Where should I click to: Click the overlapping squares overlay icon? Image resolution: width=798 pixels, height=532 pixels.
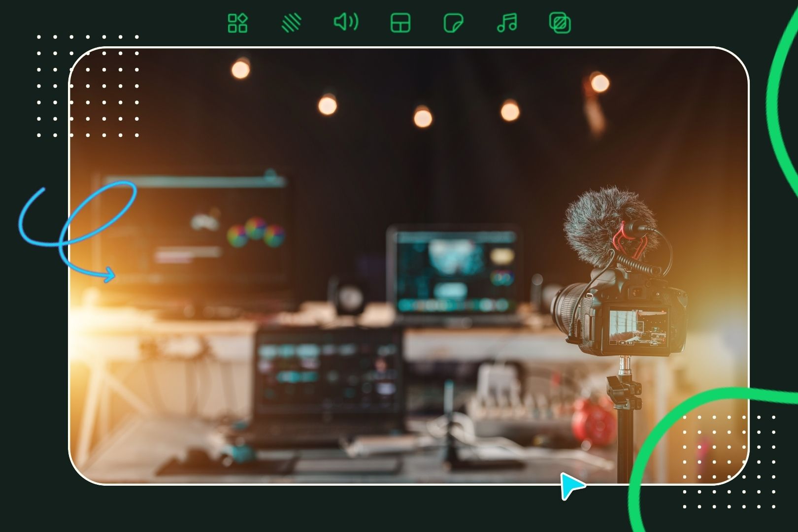[560, 23]
